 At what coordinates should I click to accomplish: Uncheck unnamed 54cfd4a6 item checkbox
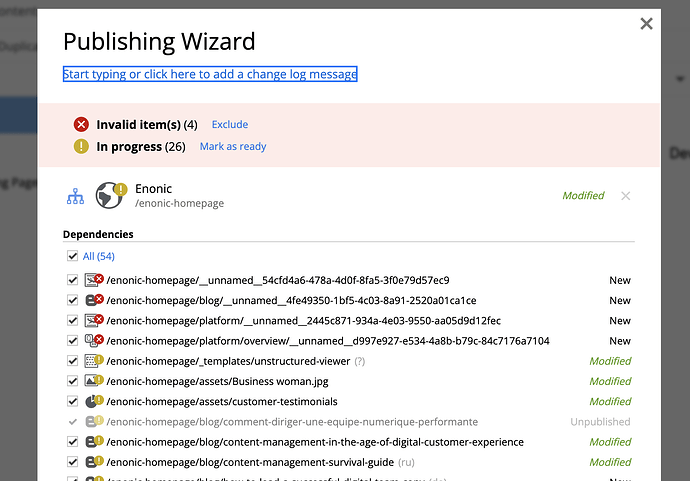point(73,280)
